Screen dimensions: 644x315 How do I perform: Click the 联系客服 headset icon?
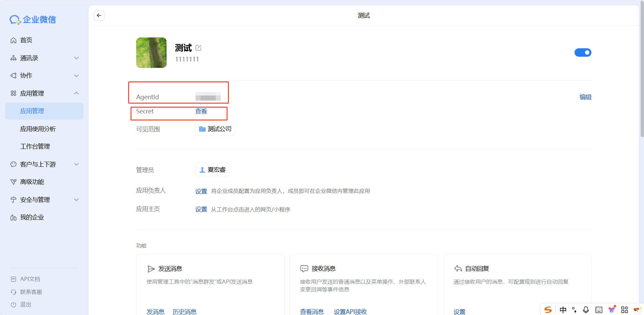point(13,292)
